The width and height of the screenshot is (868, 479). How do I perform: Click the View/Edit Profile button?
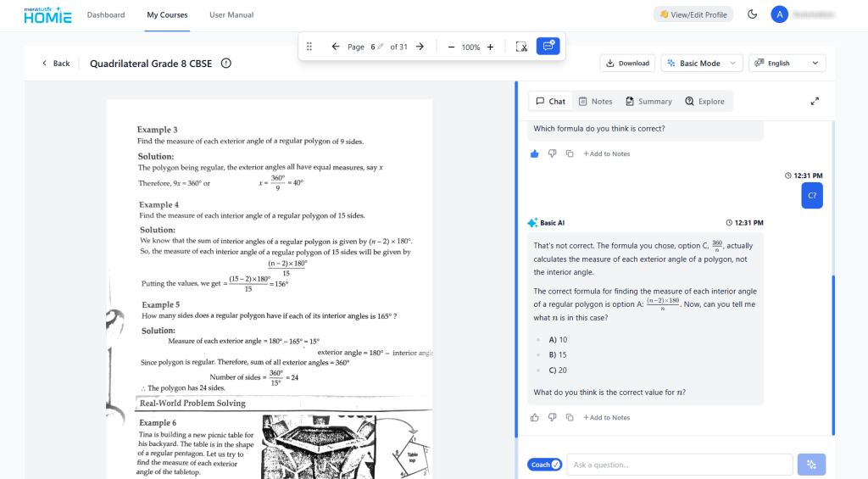coord(693,14)
